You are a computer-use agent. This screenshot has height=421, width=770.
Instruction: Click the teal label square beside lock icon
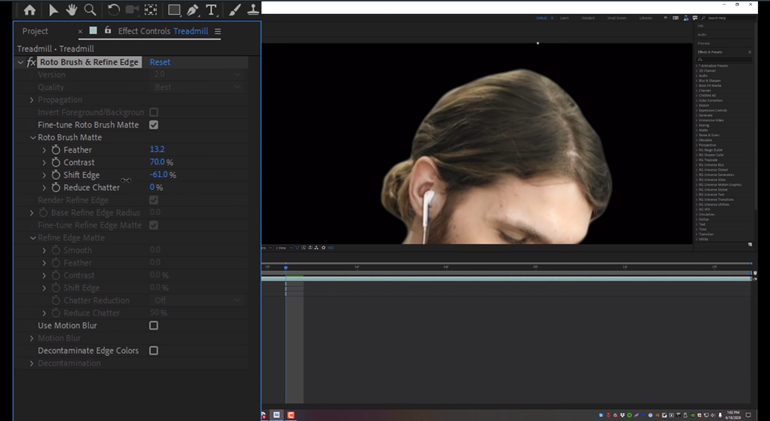tap(93, 30)
